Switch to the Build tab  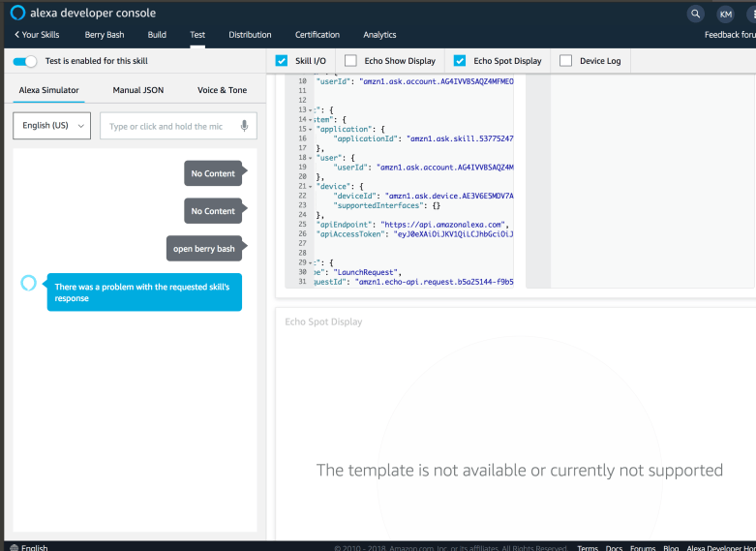[x=157, y=35]
